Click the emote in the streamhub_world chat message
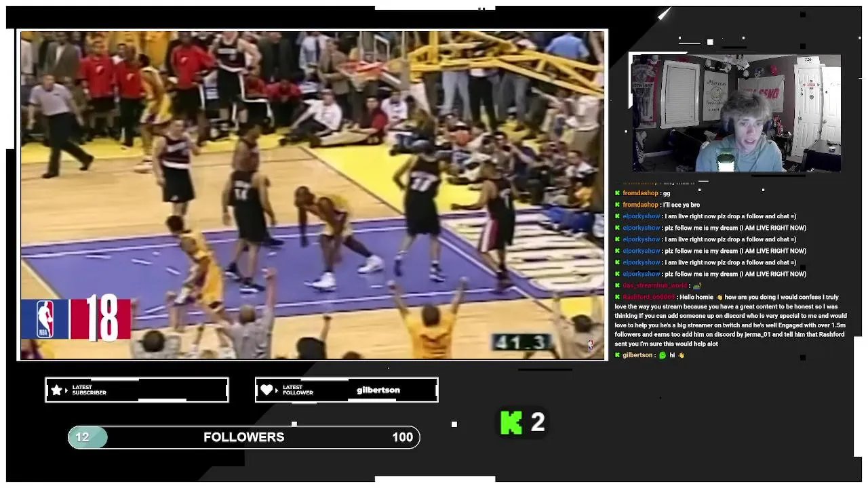Viewport: 868px width, 488px height. 696,285
